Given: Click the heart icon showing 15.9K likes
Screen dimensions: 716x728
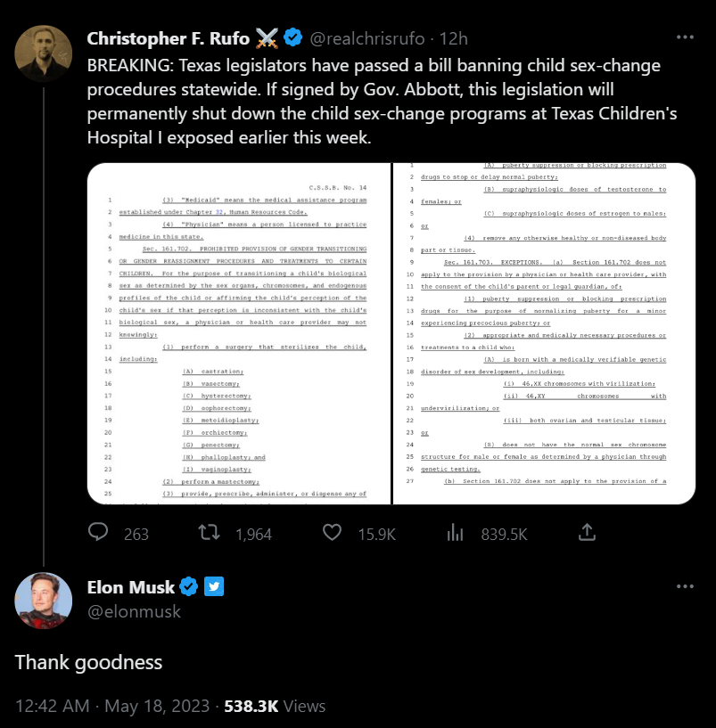Looking at the screenshot, I should [332, 531].
